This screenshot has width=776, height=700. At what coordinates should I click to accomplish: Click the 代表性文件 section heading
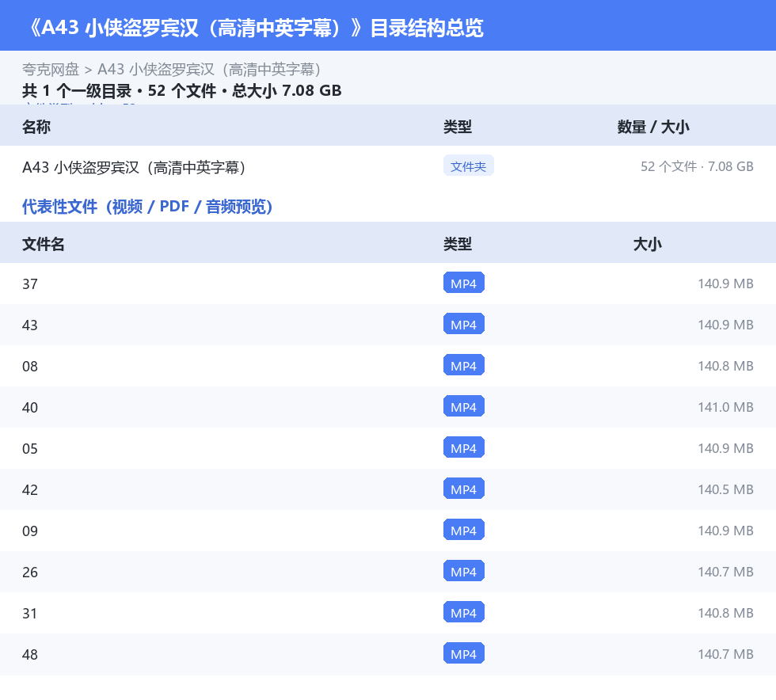147,207
